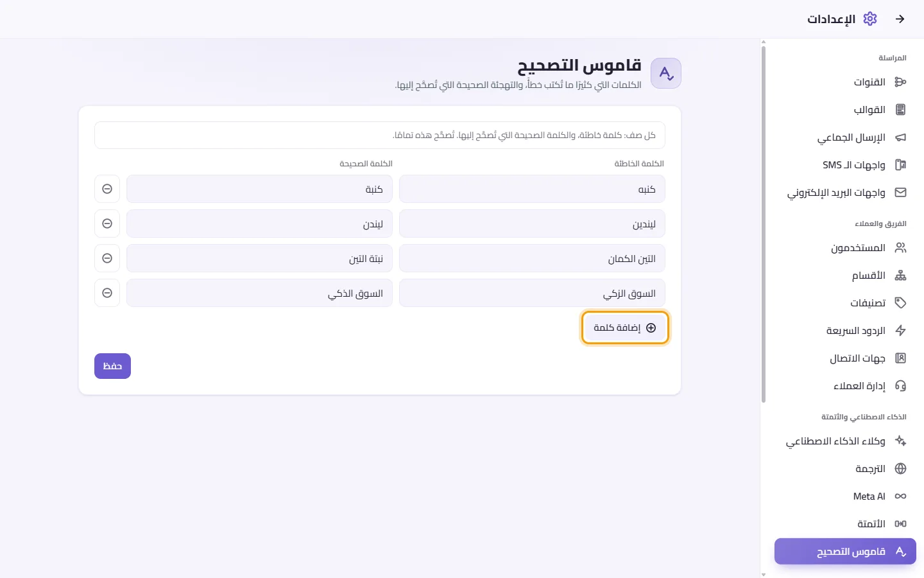The height and width of the screenshot is (578, 924).
Task: Open وكلاء الذكاء الاصطناعي page
Action: pyautogui.click(x=845, y=441)
